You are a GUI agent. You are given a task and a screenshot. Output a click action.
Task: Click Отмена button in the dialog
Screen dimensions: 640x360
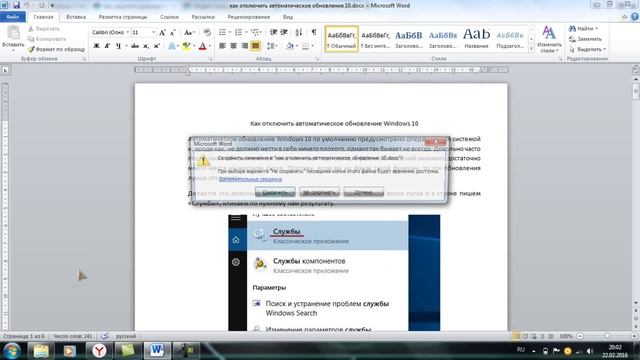click(x=363, y=192)
